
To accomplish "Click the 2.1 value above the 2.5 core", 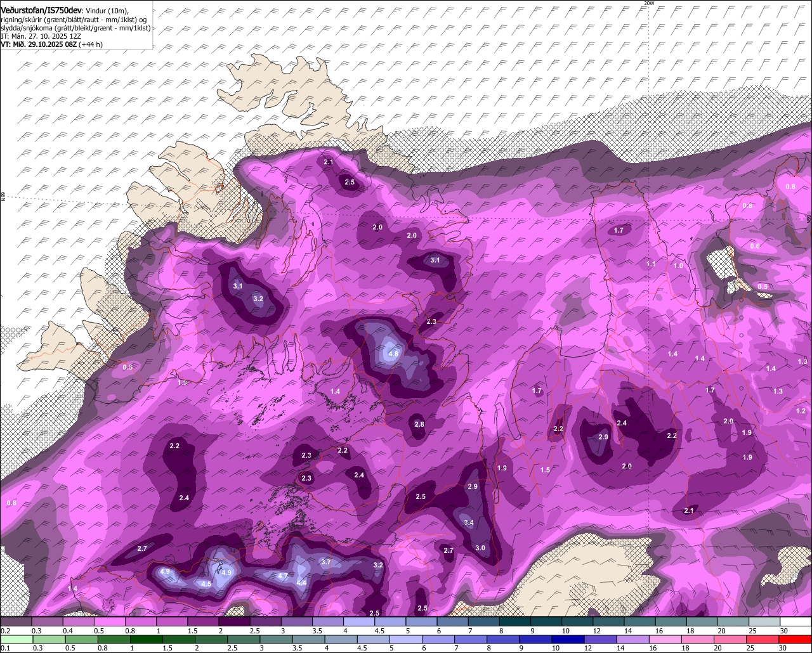I will [x=329, y=162].
